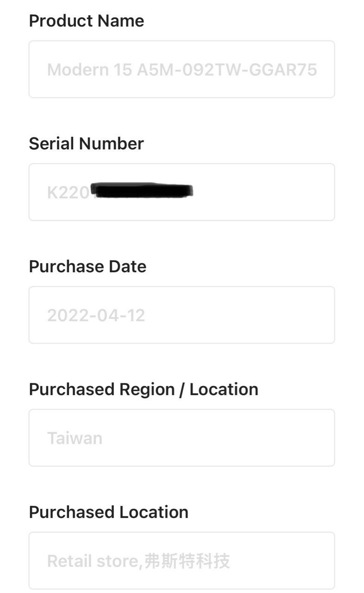Image resolution: width=364 pixels, height=593 pixels.
Task: Click the Chinese store name 弗斯特科技
Action: click(187, 561)
